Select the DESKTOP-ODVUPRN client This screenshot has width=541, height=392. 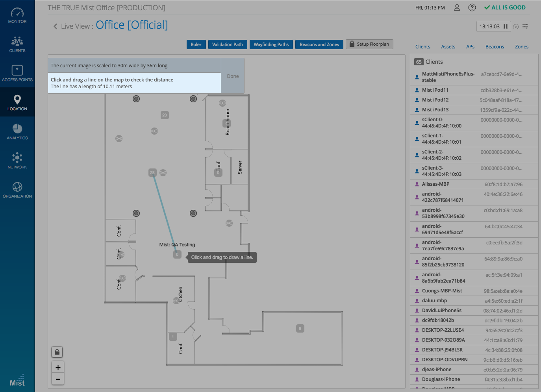tap(474, 360)
